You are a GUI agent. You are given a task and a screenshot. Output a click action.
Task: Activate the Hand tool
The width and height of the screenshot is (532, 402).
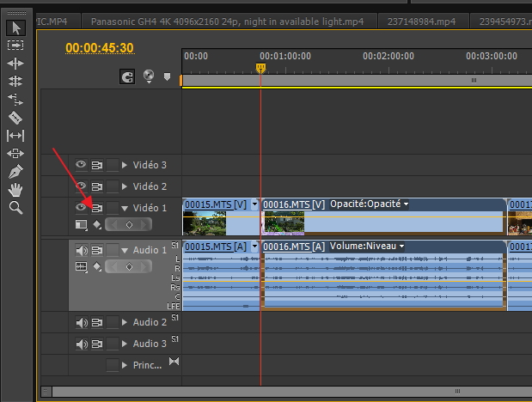point(15,190)
